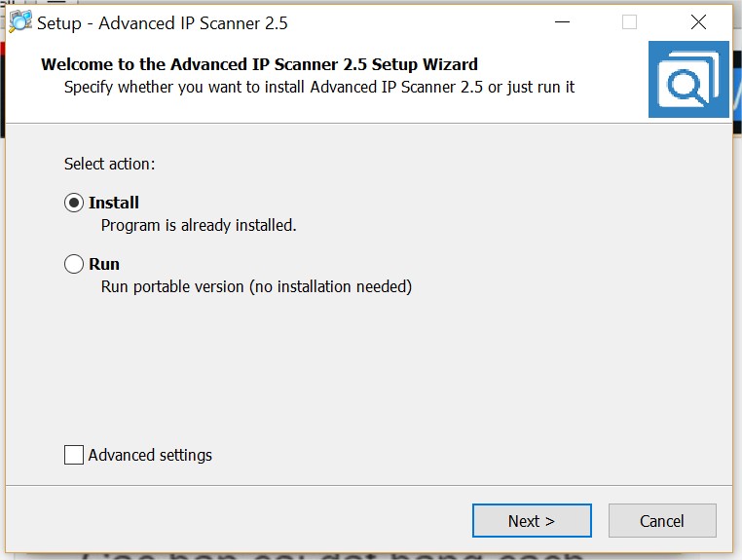This screenshot has width=742, height=560.
Task: Click the greyed-out maximize window button
Action: (630, 22)
